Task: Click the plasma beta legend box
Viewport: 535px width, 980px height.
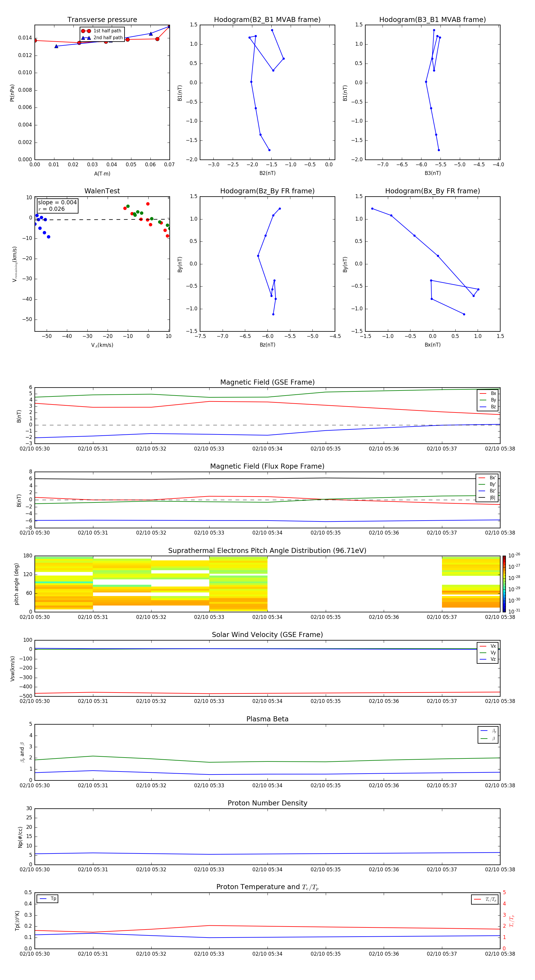Action: point(488,735)
